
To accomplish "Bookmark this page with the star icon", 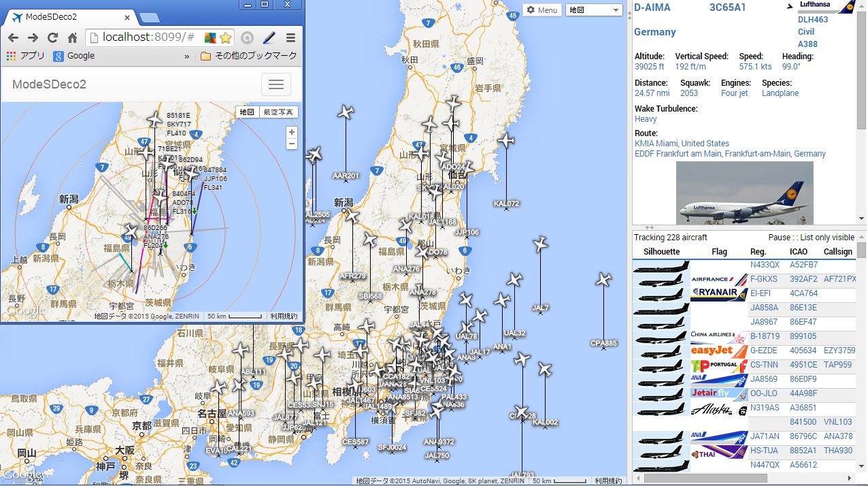I will 225,37.
